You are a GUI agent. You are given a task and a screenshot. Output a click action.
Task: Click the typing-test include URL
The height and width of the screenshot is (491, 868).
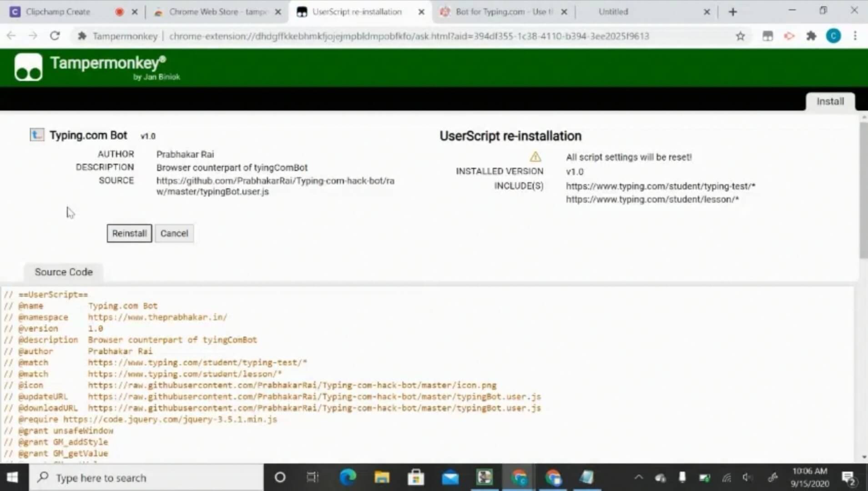coord(661,186)
